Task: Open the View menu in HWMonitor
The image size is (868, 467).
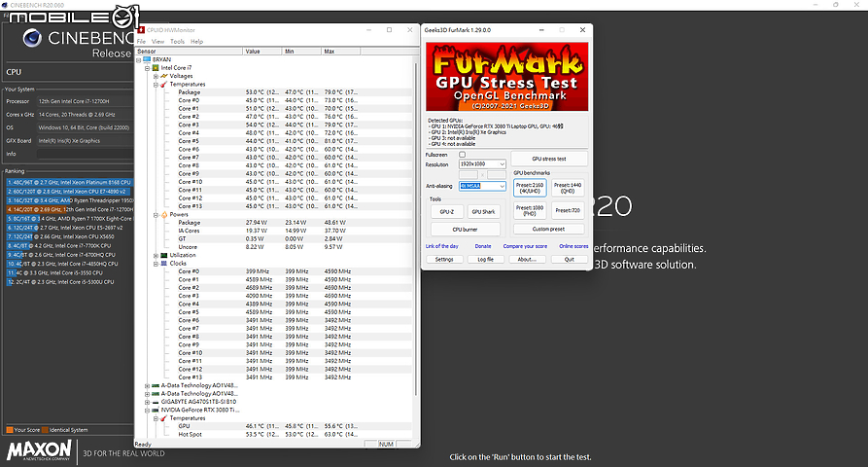Action: pos(157,42)
